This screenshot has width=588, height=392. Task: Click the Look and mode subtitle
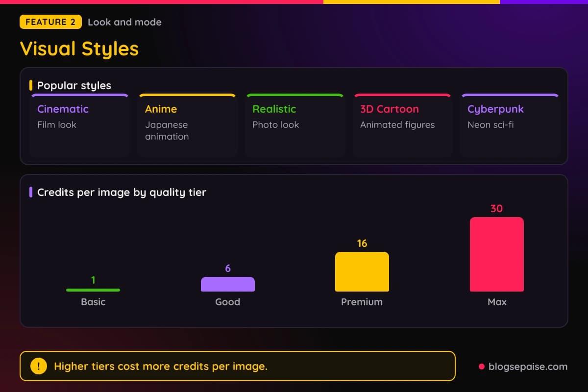tap(124, 22)
